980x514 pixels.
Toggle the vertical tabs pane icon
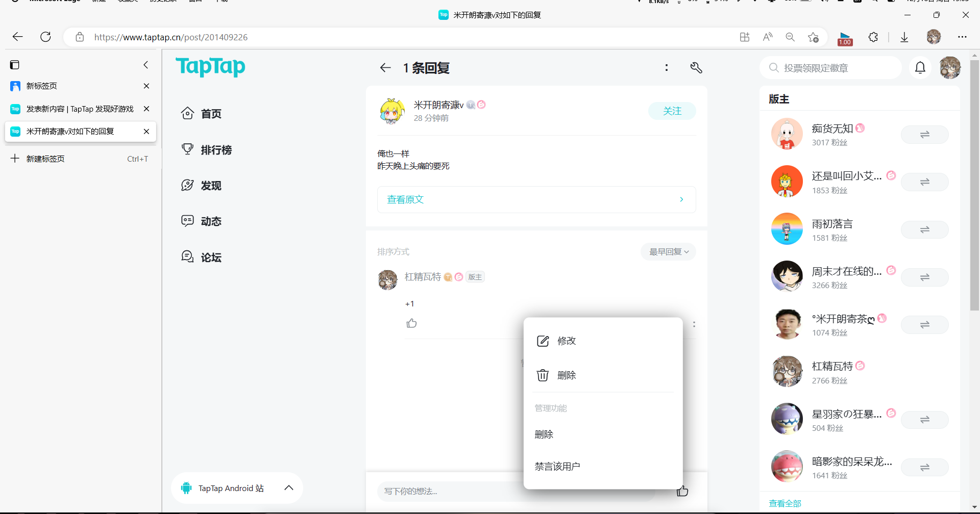click(15, 65)
